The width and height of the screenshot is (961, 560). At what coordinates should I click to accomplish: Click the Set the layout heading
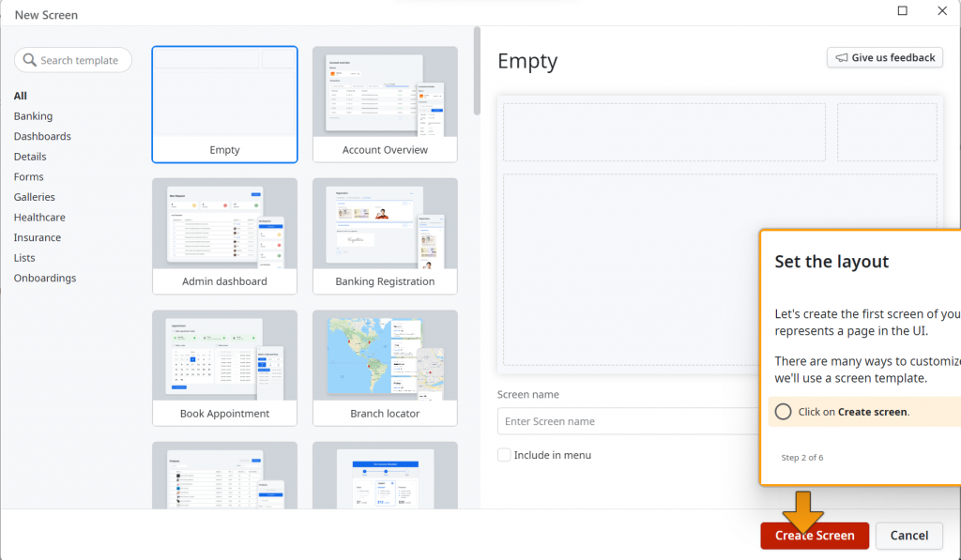pos(831,262)
